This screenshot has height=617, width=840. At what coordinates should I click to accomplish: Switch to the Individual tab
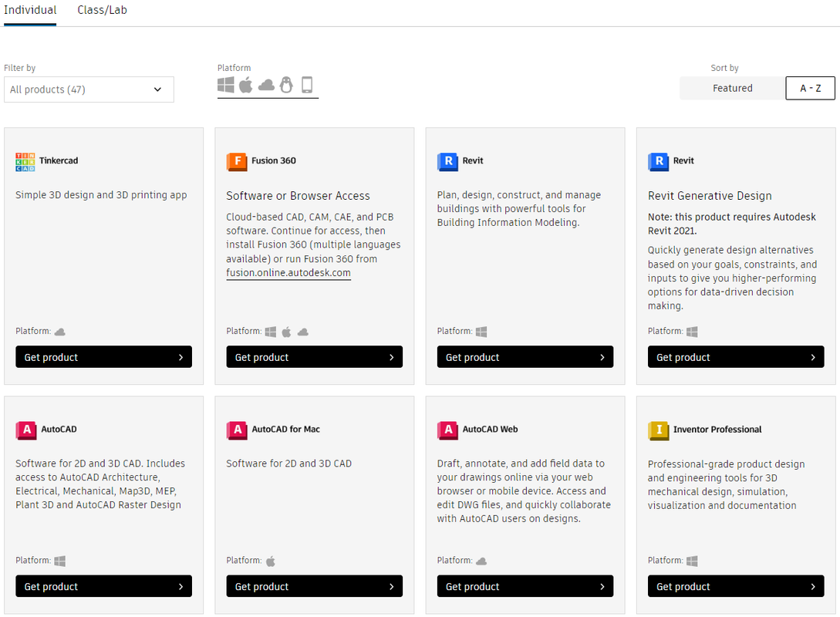[x=30, y=10]
